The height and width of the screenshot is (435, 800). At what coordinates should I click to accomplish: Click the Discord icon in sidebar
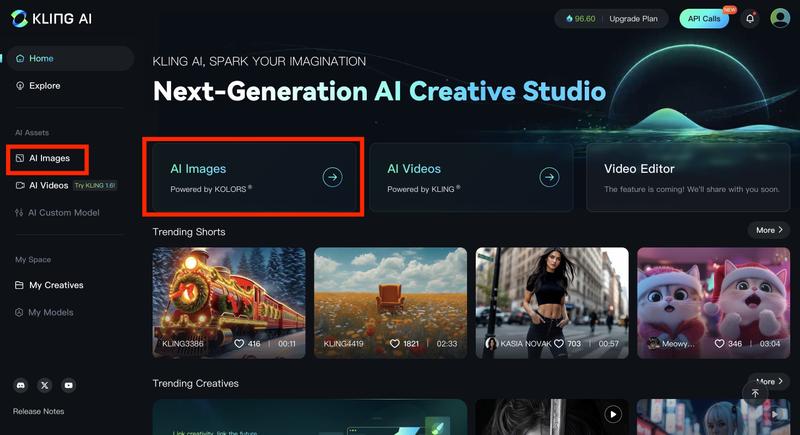[20, 385]
